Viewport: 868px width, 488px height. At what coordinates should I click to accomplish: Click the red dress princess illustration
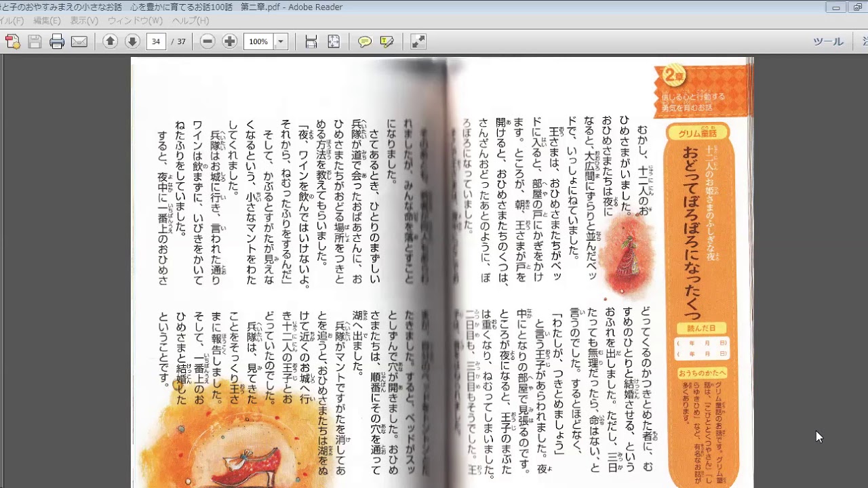pos(627,258)
